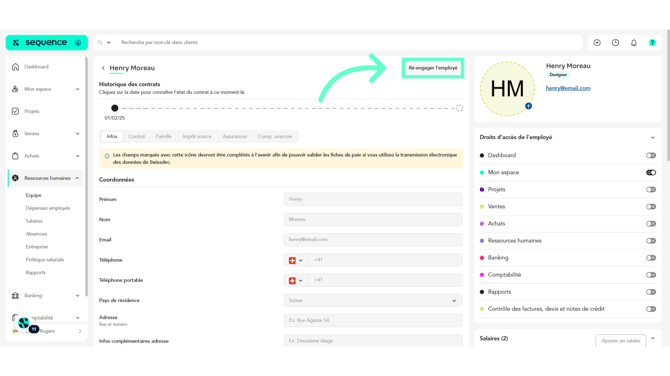Switch to the Impôt source tab

pos(197,136)
